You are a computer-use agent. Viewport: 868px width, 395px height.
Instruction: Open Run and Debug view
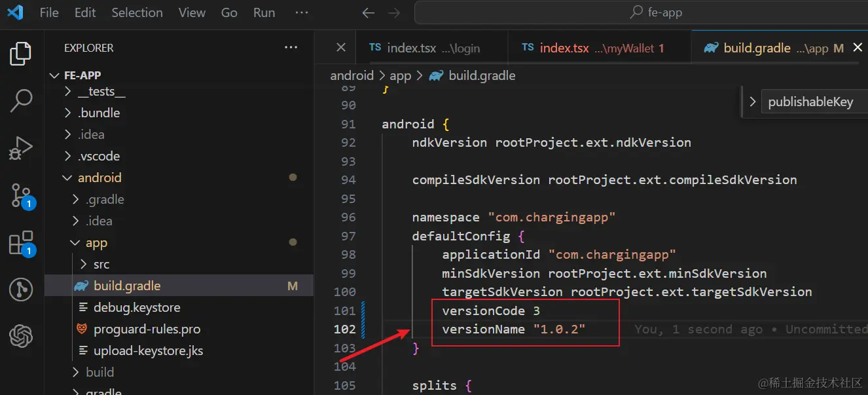pos(21,148)
